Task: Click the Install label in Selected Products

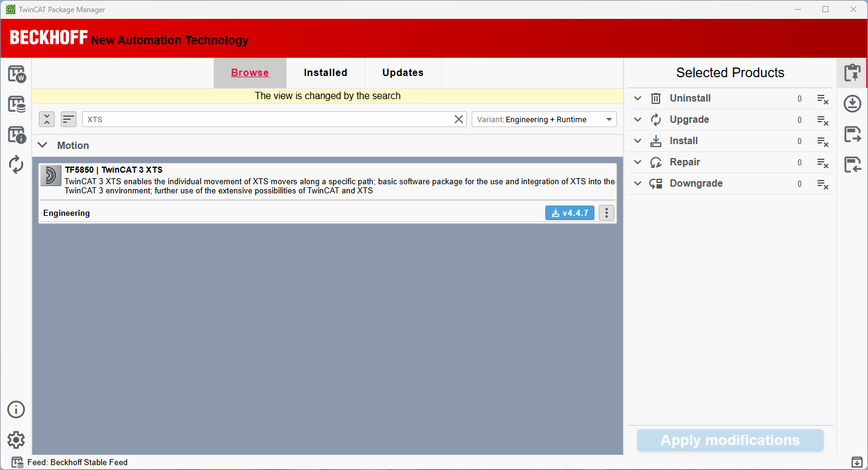Action: (684, 141)
